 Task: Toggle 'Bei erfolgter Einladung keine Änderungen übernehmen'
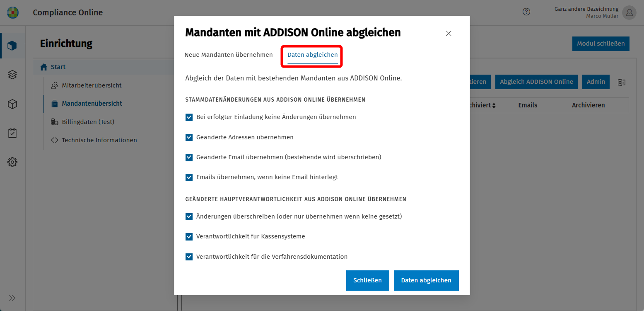click(x=189, y=117)
